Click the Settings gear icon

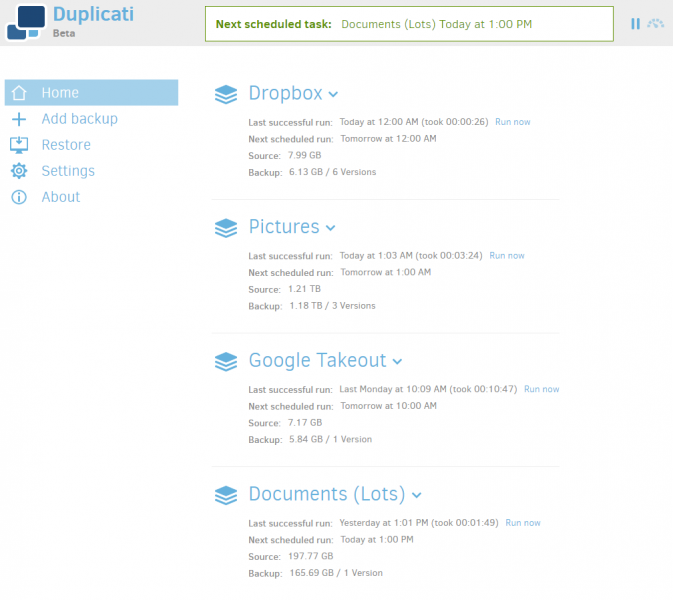pos(19,171)
